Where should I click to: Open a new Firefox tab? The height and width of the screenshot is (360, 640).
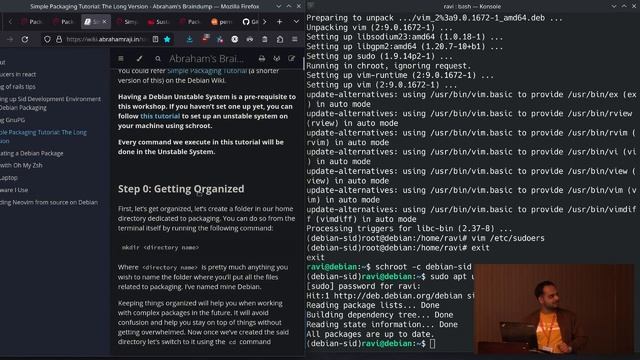click(x=280, y=22)
